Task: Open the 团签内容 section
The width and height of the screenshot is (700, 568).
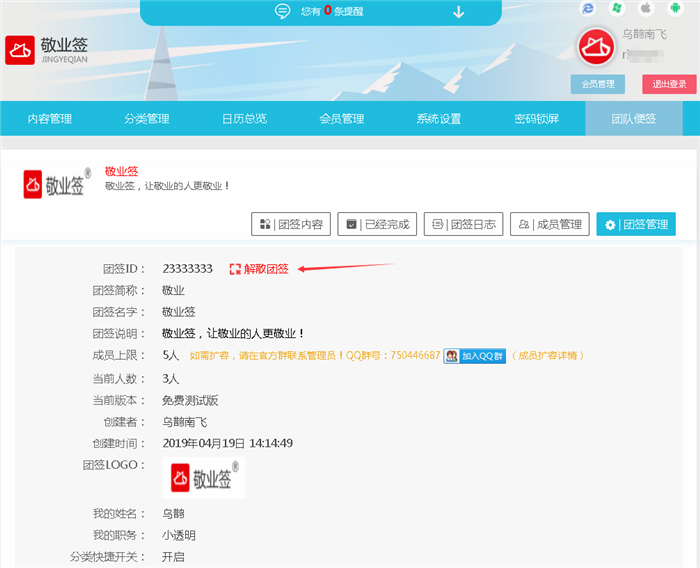Action: pos(291,224)
